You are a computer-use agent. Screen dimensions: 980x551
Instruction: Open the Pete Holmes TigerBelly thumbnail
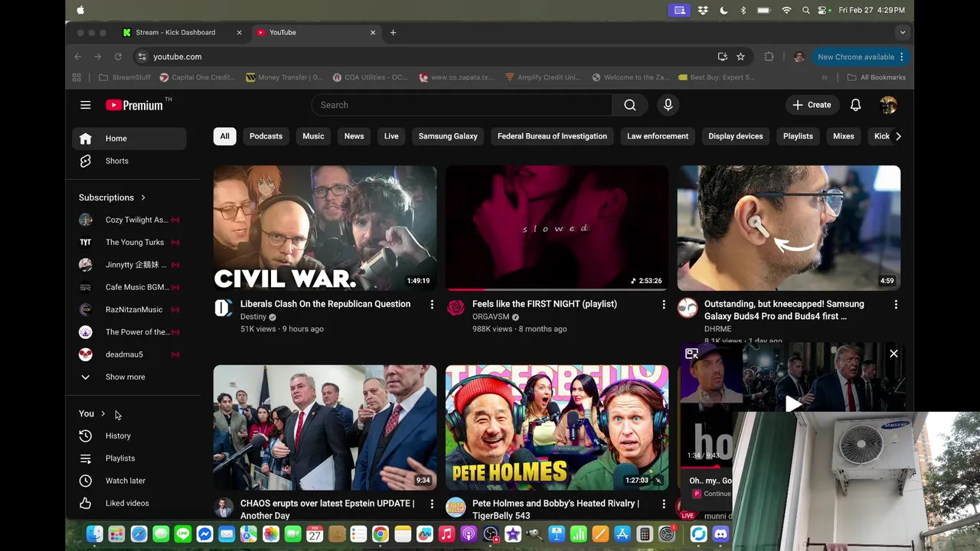557,428
